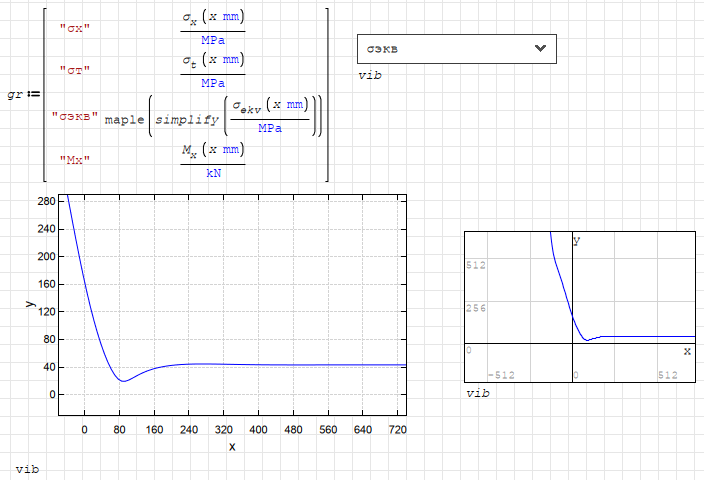Click the vib expression below the large plot
The height and width of the screenshot is (480, 704).
tap(27, 468)
